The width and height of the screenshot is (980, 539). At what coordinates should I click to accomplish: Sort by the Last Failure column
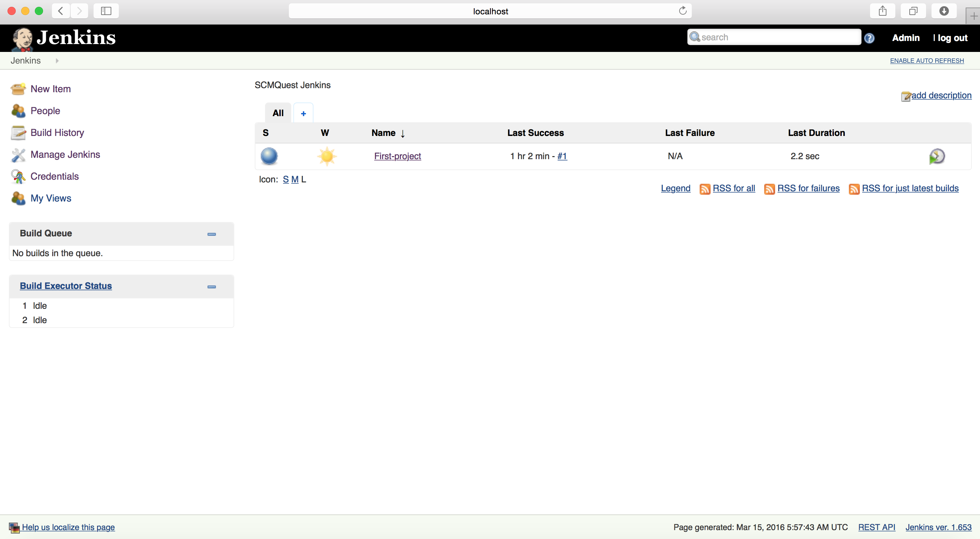690,133
